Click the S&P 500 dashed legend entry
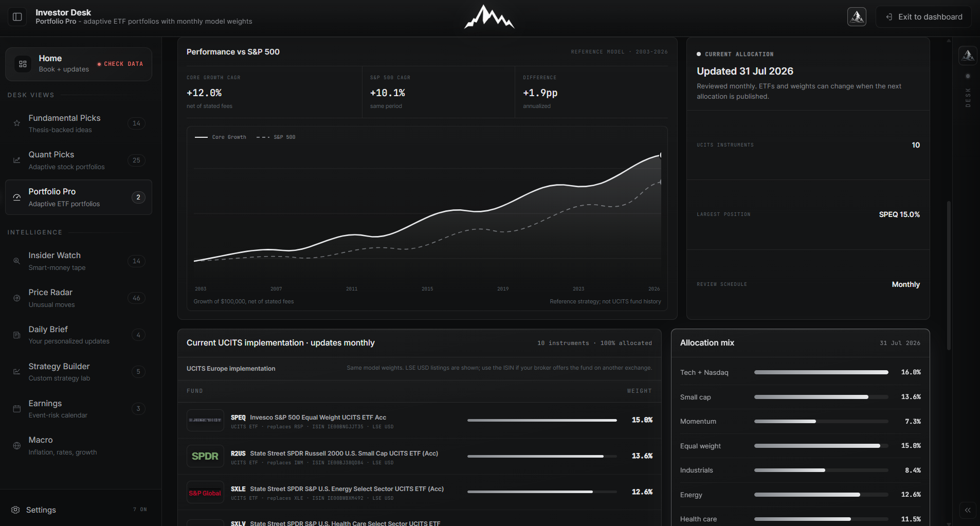This screenshot has height=526, width=980. tap(276, 137)
